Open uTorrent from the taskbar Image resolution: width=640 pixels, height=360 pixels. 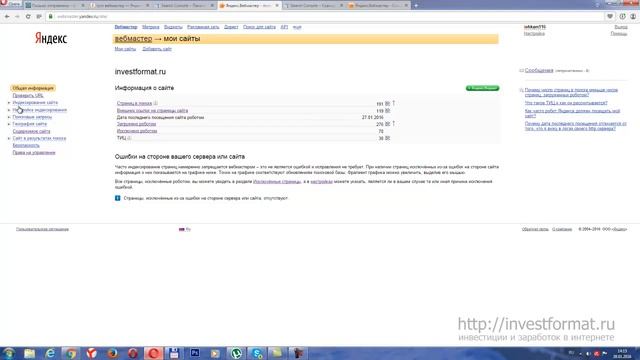pos(236,353)
